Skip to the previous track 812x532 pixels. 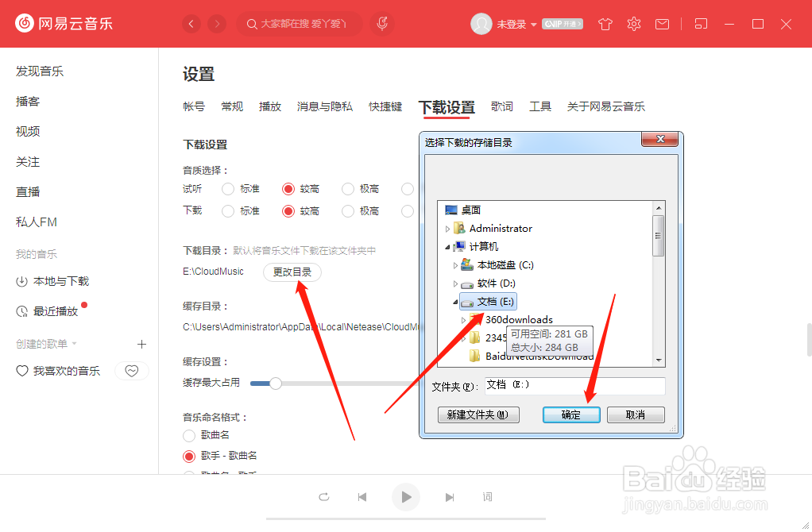pos(362,497)
